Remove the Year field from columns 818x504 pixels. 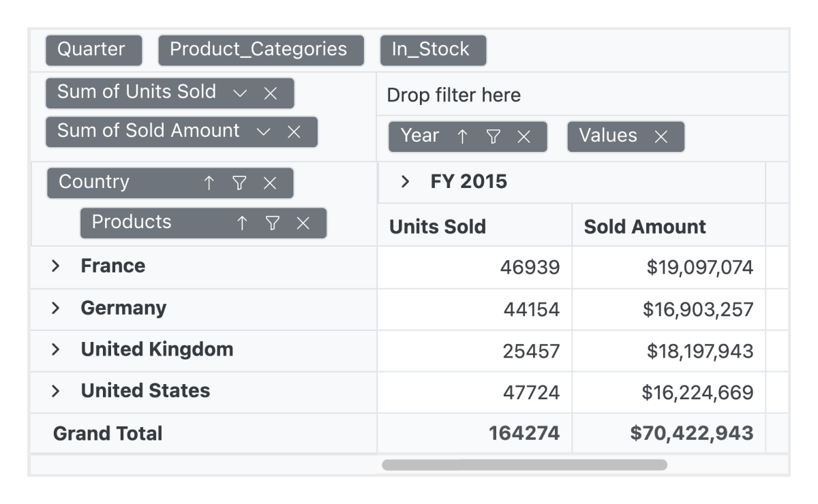click(x=523, y=136)
